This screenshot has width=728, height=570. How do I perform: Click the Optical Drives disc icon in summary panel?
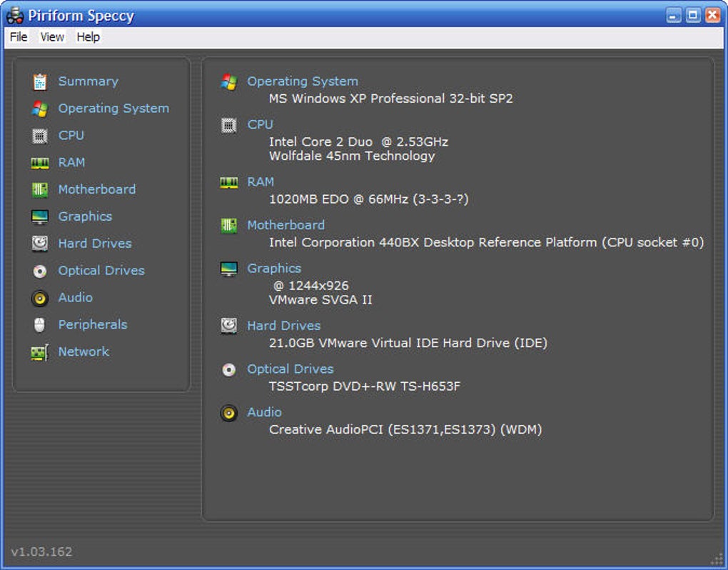pos(229,370)
